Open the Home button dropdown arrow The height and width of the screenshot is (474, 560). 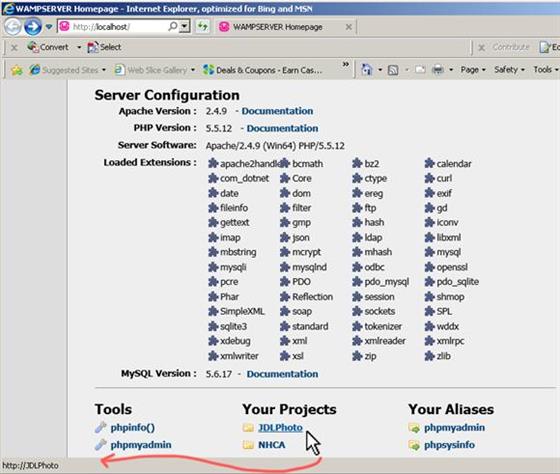coord(380,70)
